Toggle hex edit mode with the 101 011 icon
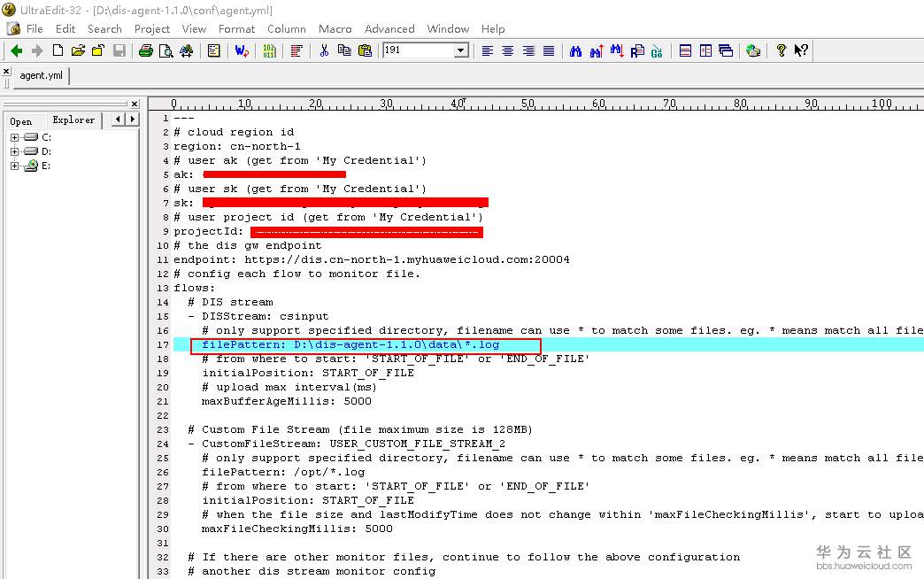 [x=269, y=50]
